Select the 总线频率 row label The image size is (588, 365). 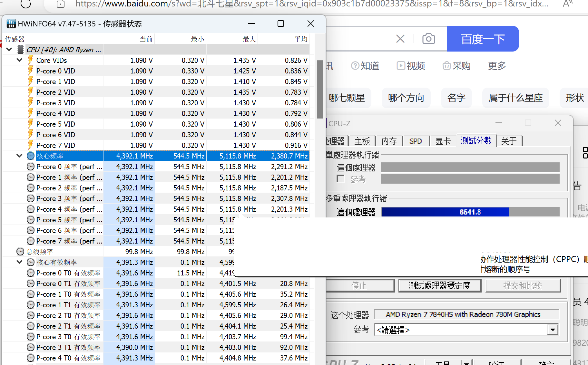pyautogui.click(x=40, y=252)
